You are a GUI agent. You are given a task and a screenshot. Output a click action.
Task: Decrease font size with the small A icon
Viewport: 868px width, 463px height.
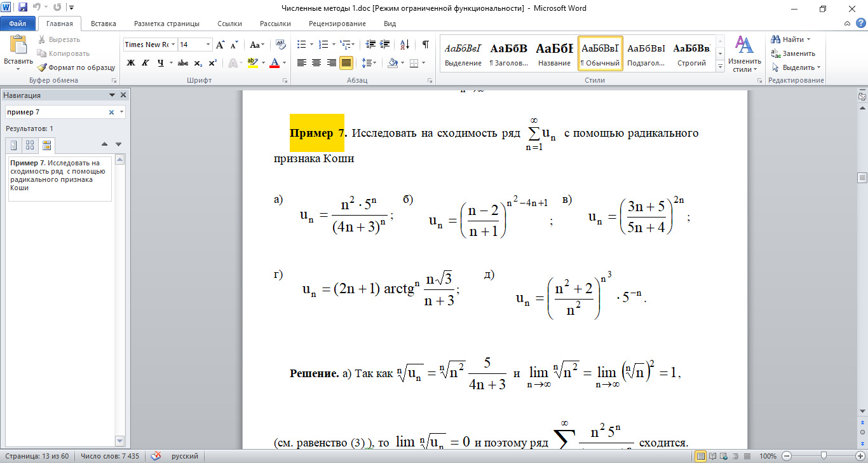point(234,45)
